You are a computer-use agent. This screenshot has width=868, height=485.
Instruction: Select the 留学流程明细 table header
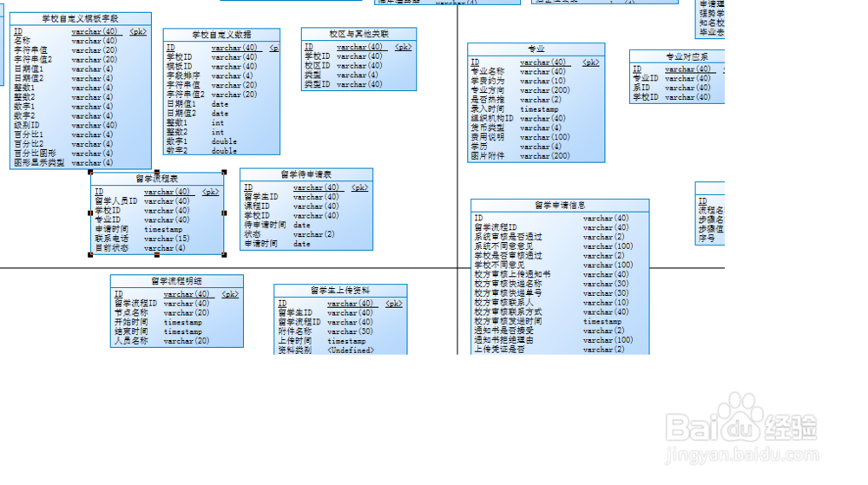[x=176, y=281]
